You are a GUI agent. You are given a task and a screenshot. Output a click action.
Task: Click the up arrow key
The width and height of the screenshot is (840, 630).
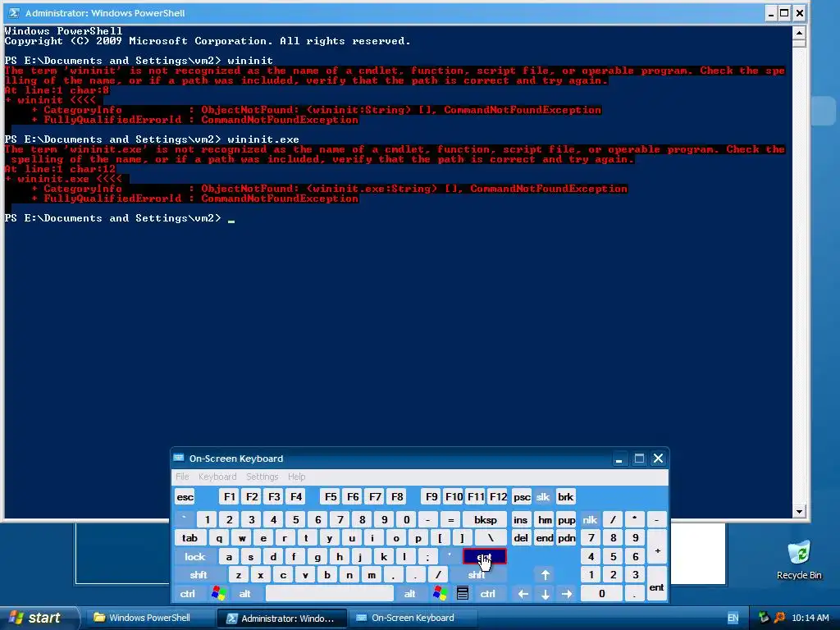point(545,575)
